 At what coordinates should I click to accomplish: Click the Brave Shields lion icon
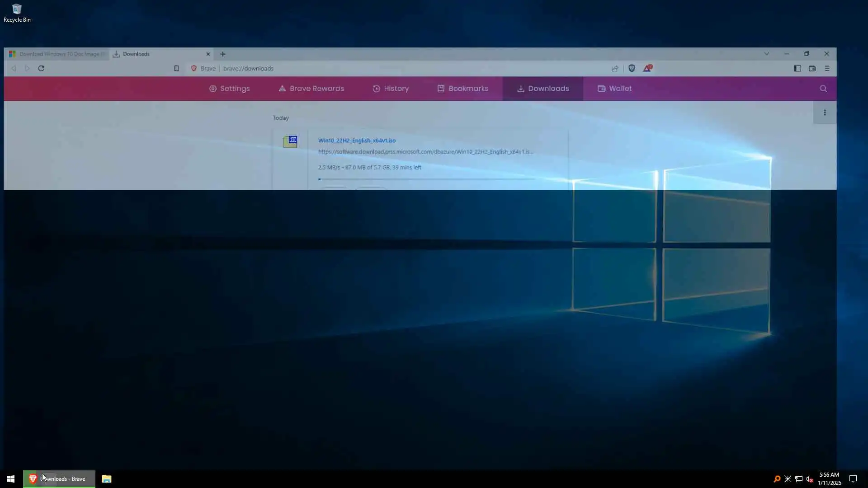point(632,68)
